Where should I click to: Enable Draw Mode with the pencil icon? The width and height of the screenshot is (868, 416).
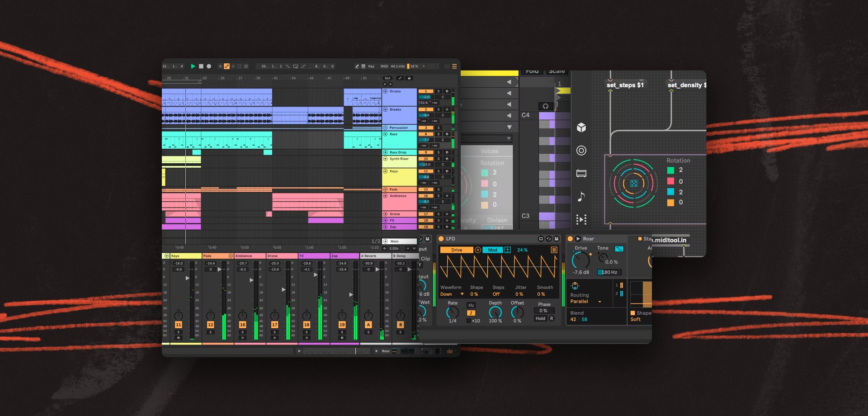coord(357,66)
